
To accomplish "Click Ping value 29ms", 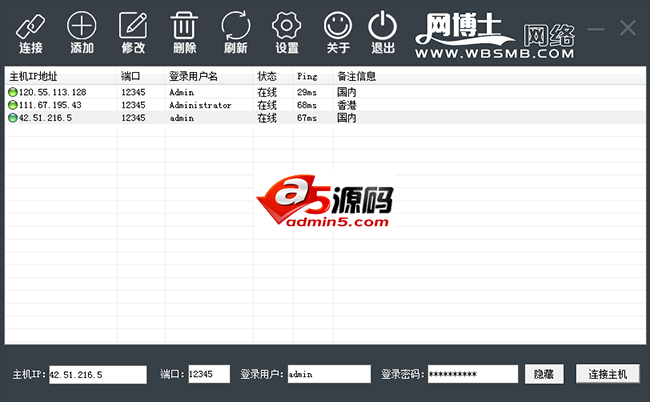I will 307,92.
